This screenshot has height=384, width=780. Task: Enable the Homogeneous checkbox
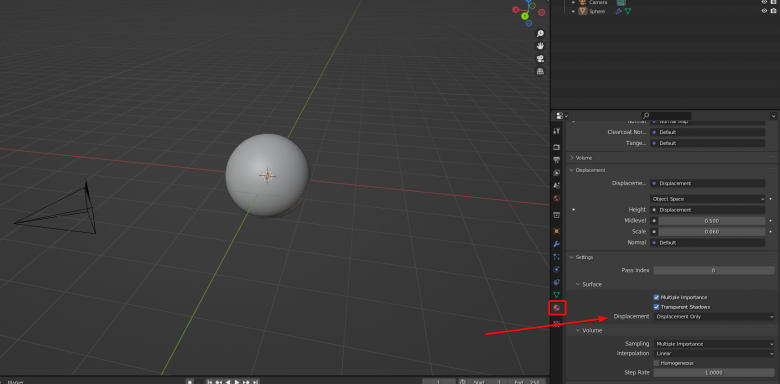click(657, 363)
